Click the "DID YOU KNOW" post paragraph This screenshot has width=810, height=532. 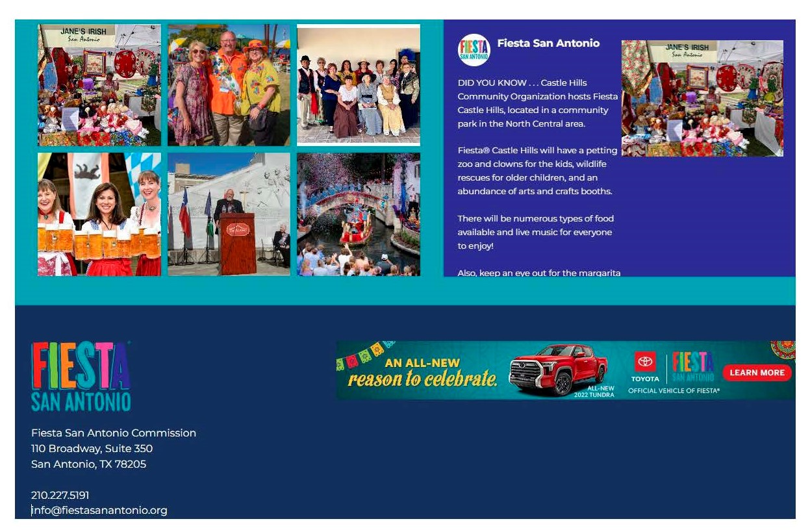[x=538, y=103]
